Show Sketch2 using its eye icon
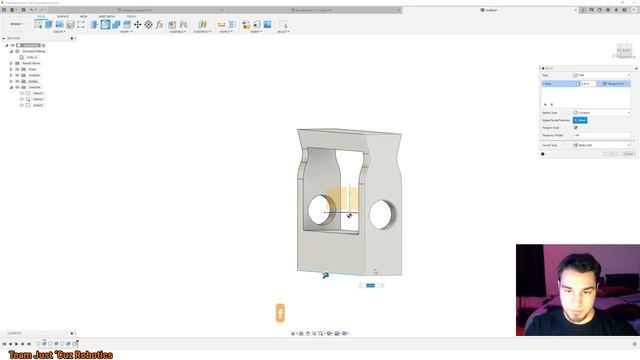This screenshot has width=640, height=360. 22,99
